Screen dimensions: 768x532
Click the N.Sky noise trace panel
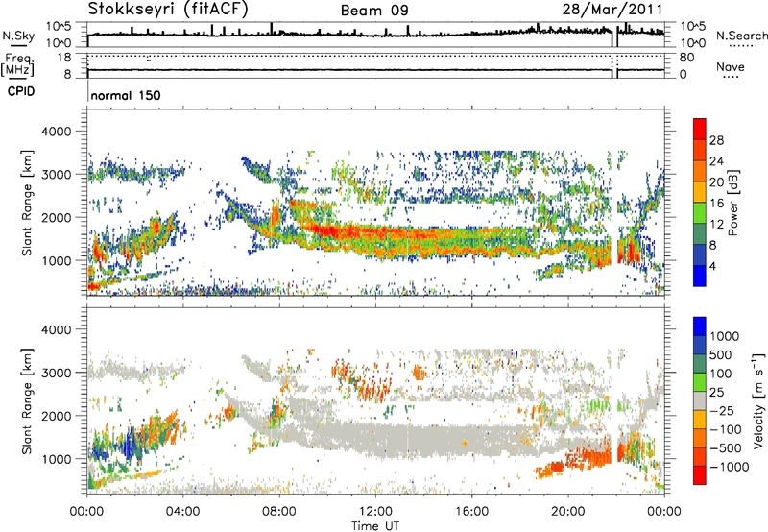375,35
